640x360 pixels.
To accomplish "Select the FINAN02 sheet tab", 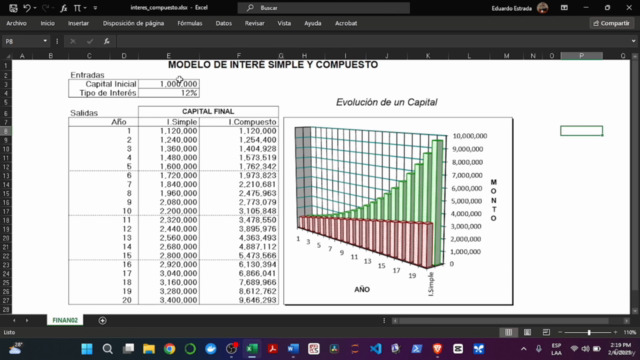I will (65, 320).
